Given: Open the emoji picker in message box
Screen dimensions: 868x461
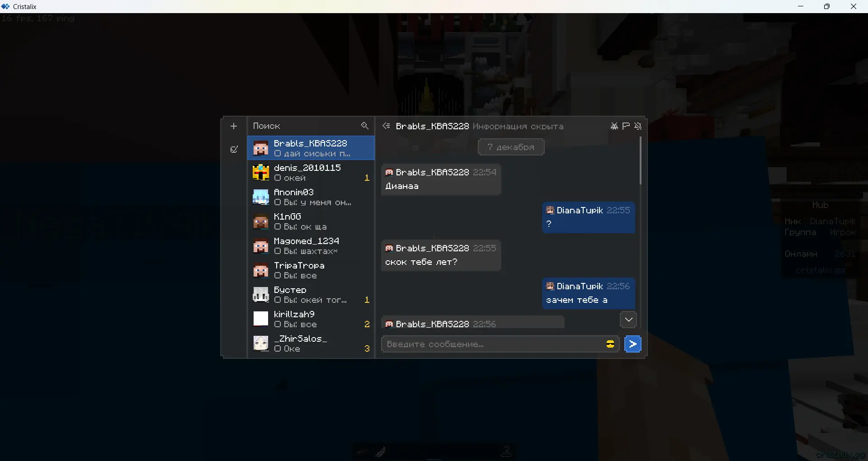Looking at the screenshot, I should 610,344.
